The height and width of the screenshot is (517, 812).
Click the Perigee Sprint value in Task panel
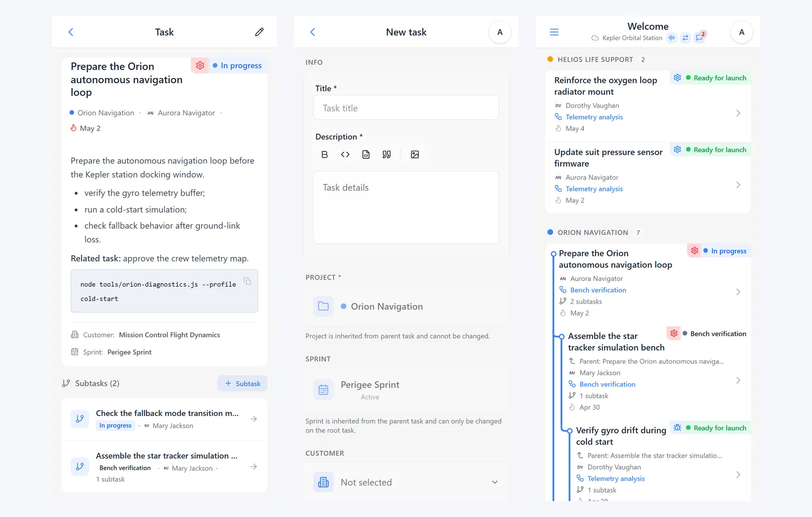[x=129, y=352]
